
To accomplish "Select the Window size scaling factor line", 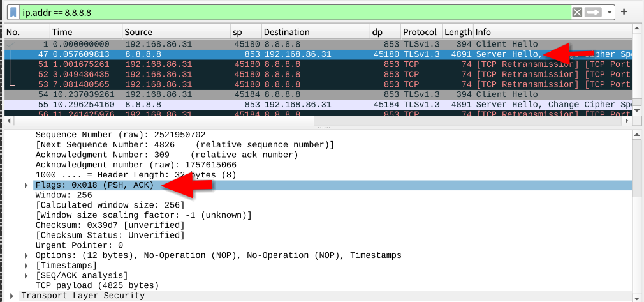I will pos(143,215).
